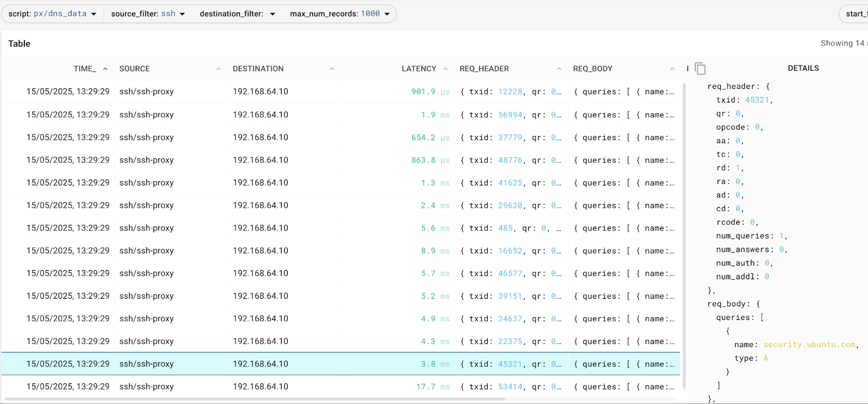Click security.ubuntu.com in details panel
The height and width of the screenshot is (404, 868).
pyautogui.click(x=809, y=345)
